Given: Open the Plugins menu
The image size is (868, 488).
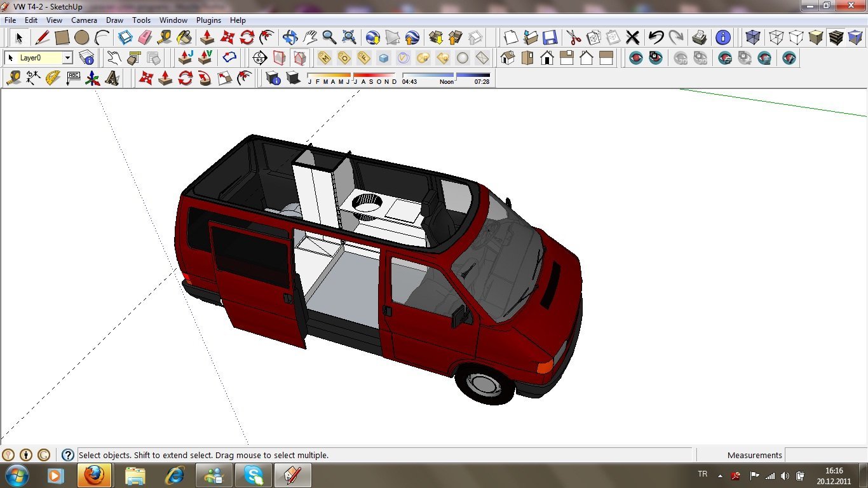Looking at the screenshot, I should coord(208,20).
